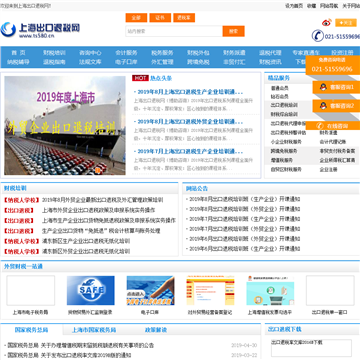This screenshot has height=360, width=360.
Task: Click the 上海出口退税网 site logo
Action: click(40, 30)
